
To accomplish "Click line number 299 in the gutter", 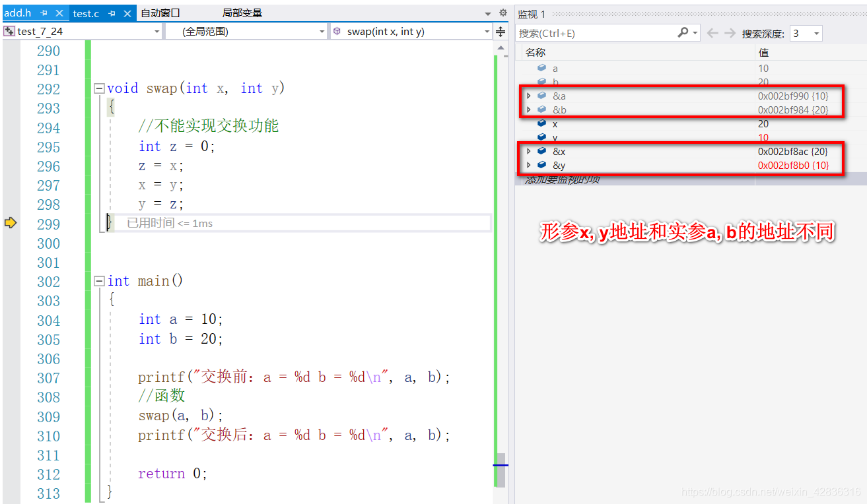I will (48, 224).
